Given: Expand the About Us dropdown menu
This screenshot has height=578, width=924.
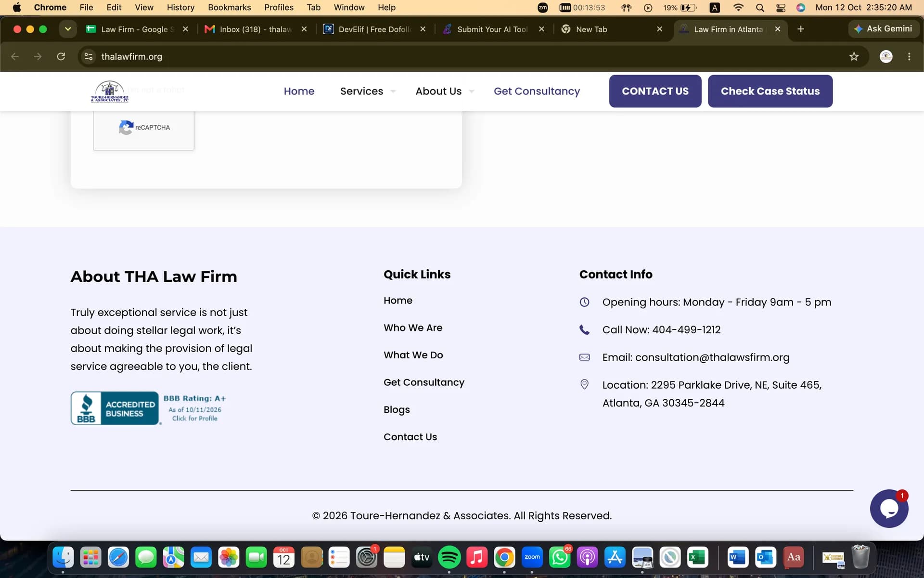Looking at the screenshot, I should point(444,91).
